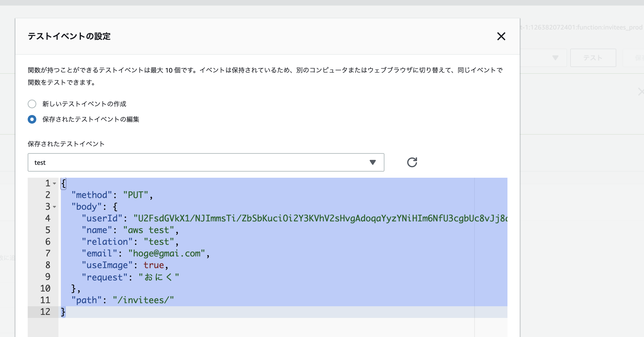Click the closing brace on line 12
This screenshot has height=337, width=644.
63,312
